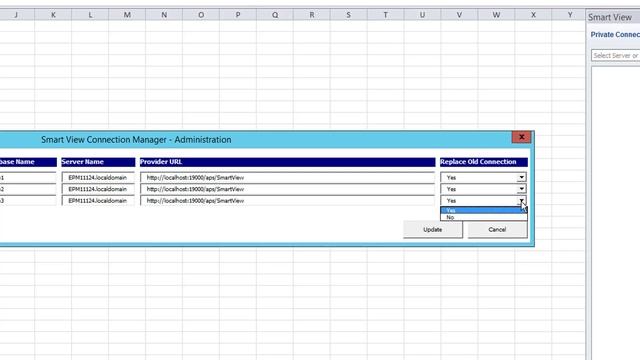Image resolution: width=640 pixels, height=360 pixels.
Task: Choose 'Yes' in the open dropdown list
Action: (x=483, y=211)
